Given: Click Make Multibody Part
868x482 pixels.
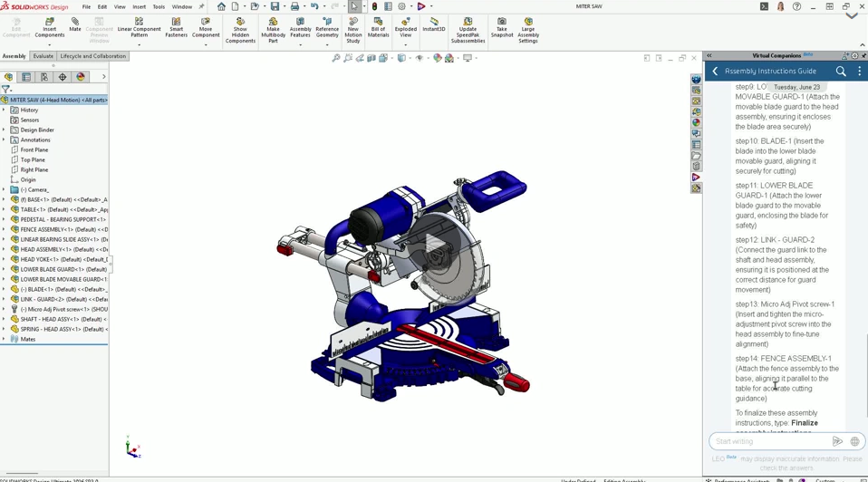Looking at the screenshot, I should pyautogui.click(x=273, y=31).
